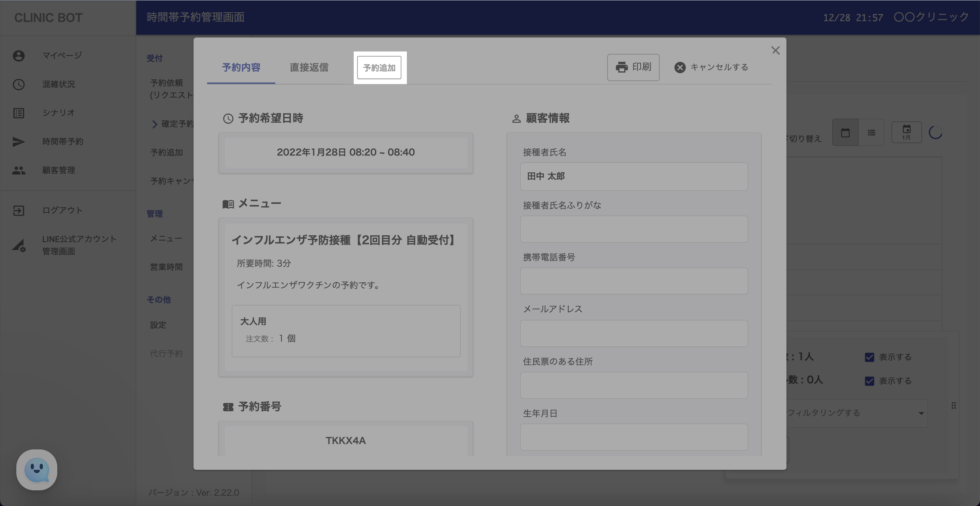Click the printer icon labeled 印刷
Screen dimensions: 980x506
coord(622,68)
